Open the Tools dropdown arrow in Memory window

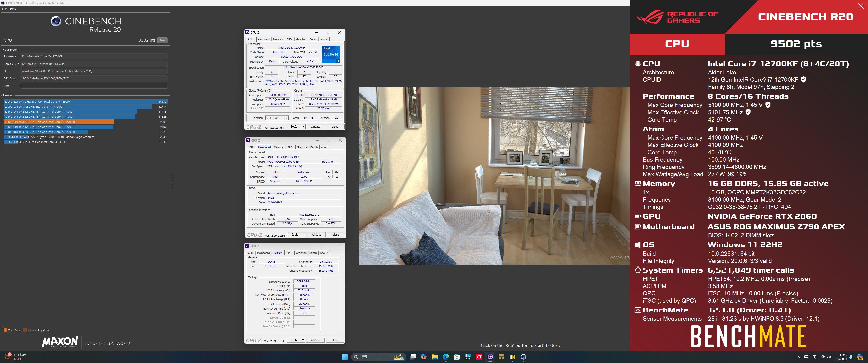pyautogui.click(x=303, y=340)
